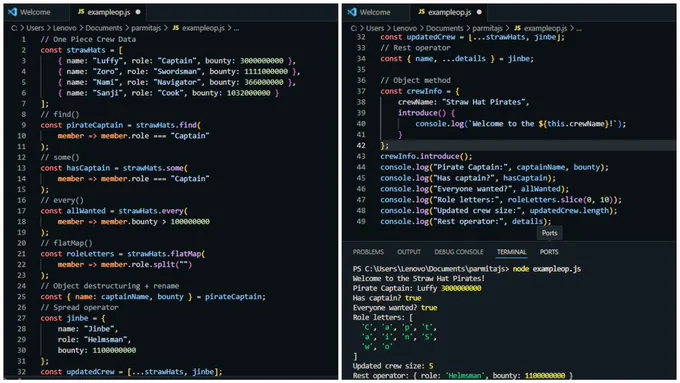Click 'node exampleop.js' command in terminal
Screen dimensions: 680x383
[546, 269]
